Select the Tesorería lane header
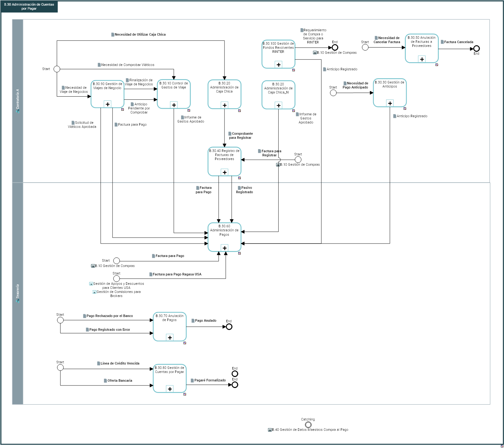The width and height of the screenshot is (504, 448). pyautogui.click(x=18, y=293)
